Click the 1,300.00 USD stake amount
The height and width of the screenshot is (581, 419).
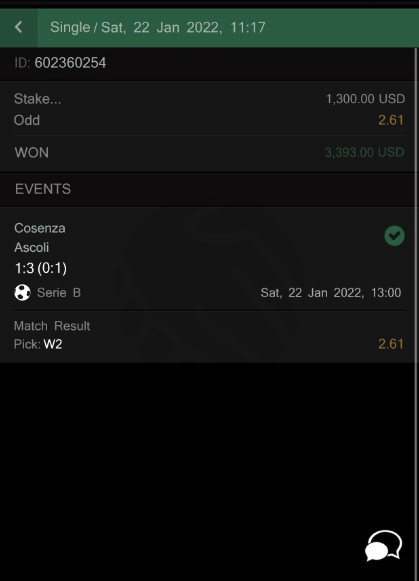click(x=365, y=99)
